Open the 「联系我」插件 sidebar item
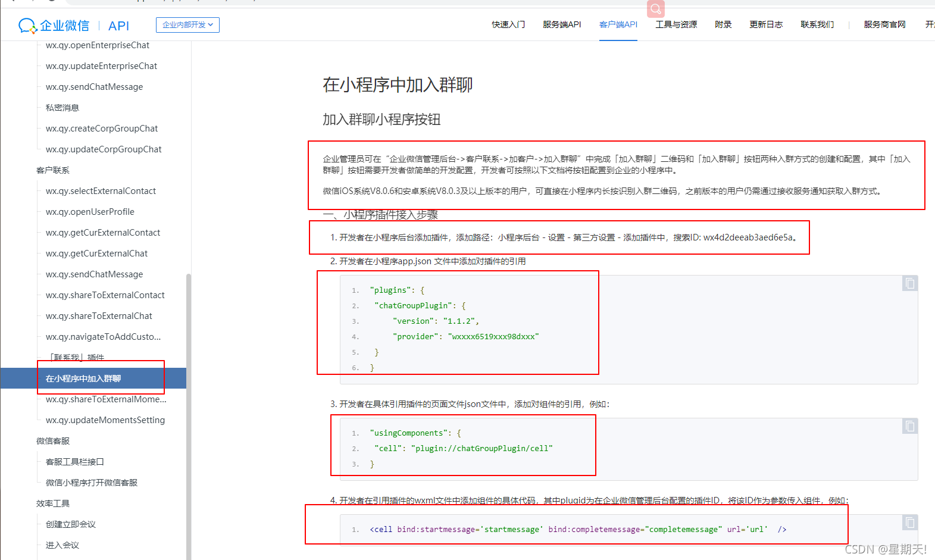The height and width of the screenshot is (560, 935). pyautogui.click(x=75, y=358)
